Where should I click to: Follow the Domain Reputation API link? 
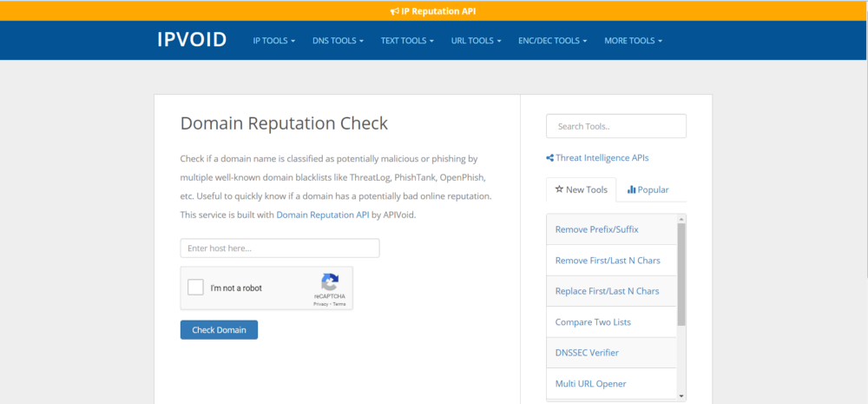pos(322,215)
